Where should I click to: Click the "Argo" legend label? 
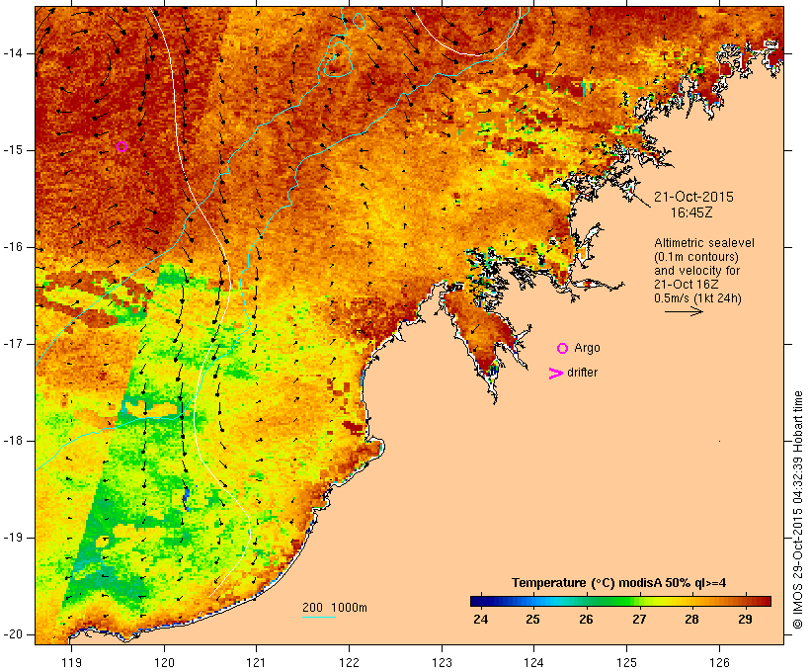(x=588, y=348)
